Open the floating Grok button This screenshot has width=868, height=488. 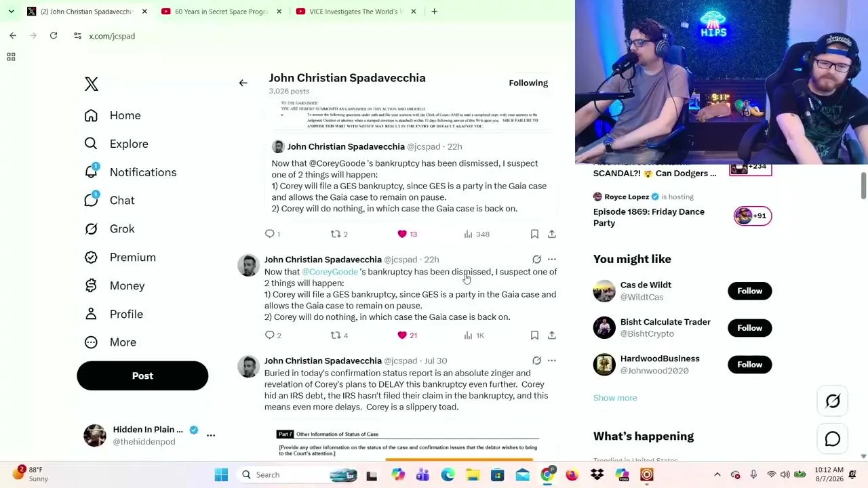[x=833, y=401]
